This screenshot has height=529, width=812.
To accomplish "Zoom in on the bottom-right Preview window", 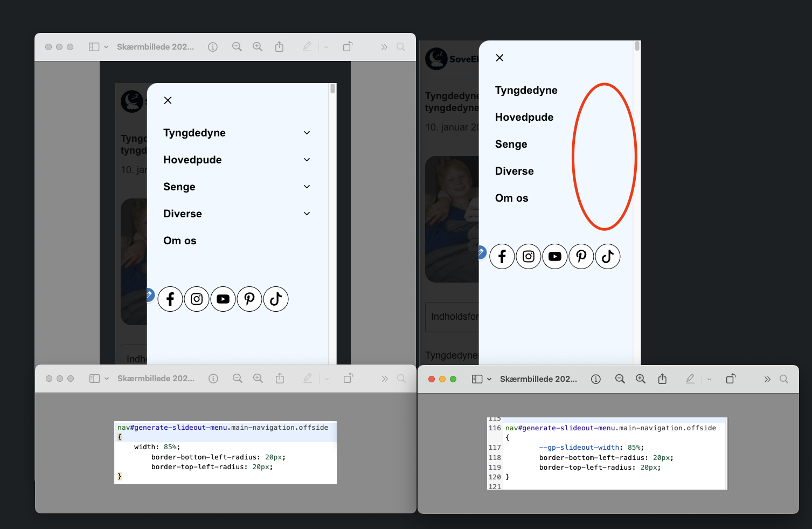I will pyautogui.click(x=641, y=379).
